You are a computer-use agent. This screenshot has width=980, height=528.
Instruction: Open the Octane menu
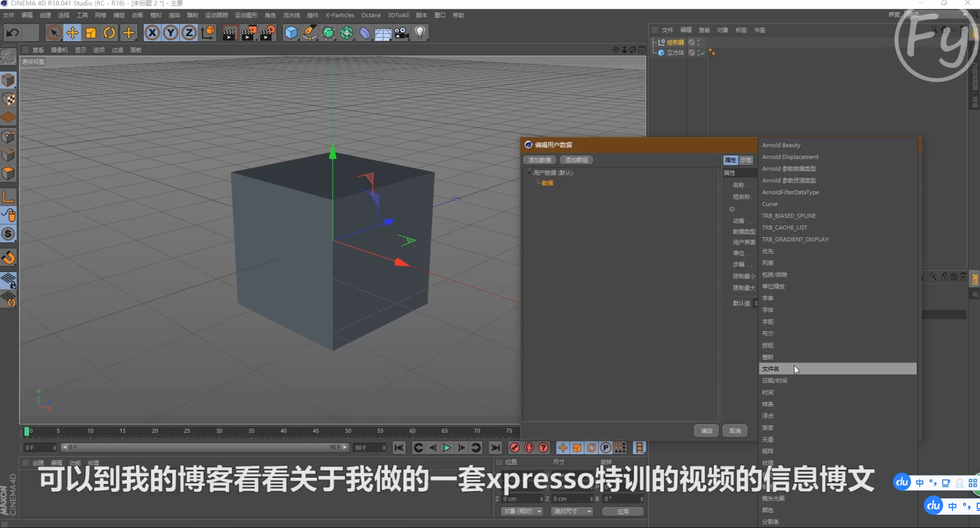(371, 15)
